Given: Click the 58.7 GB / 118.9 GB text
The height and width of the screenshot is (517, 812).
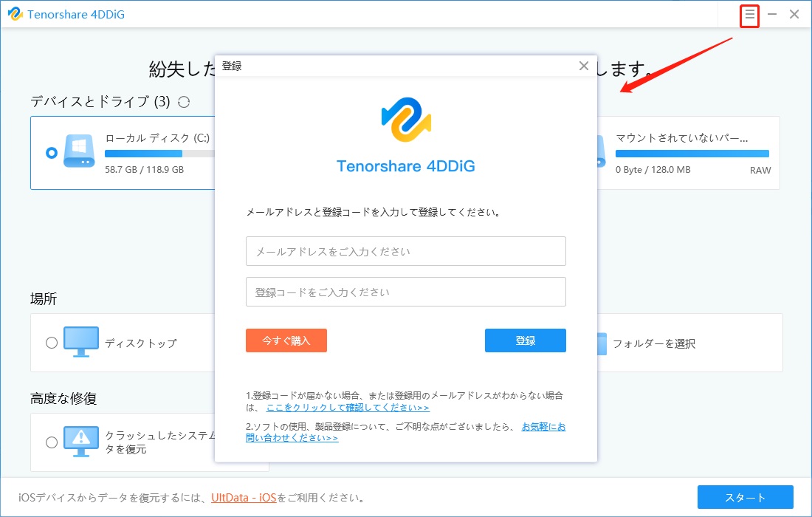Looking at the screenshot, I should (x=144, y=169).
